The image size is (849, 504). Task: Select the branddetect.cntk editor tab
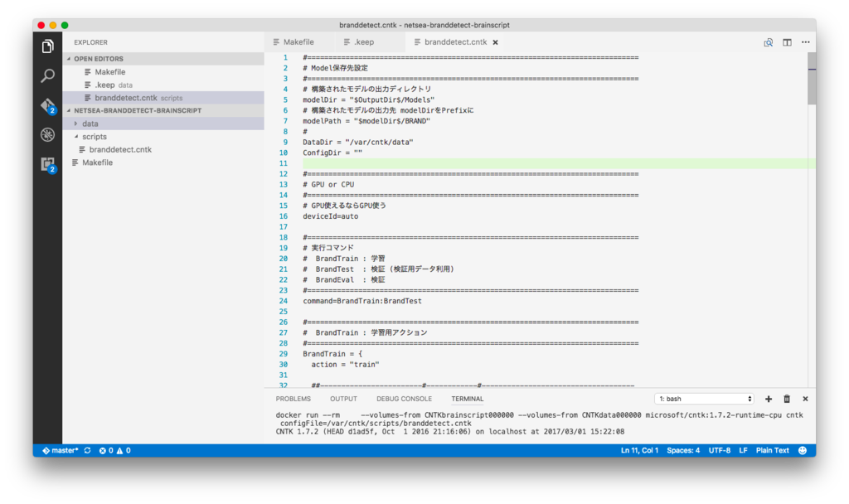click(x=455, y=42)
